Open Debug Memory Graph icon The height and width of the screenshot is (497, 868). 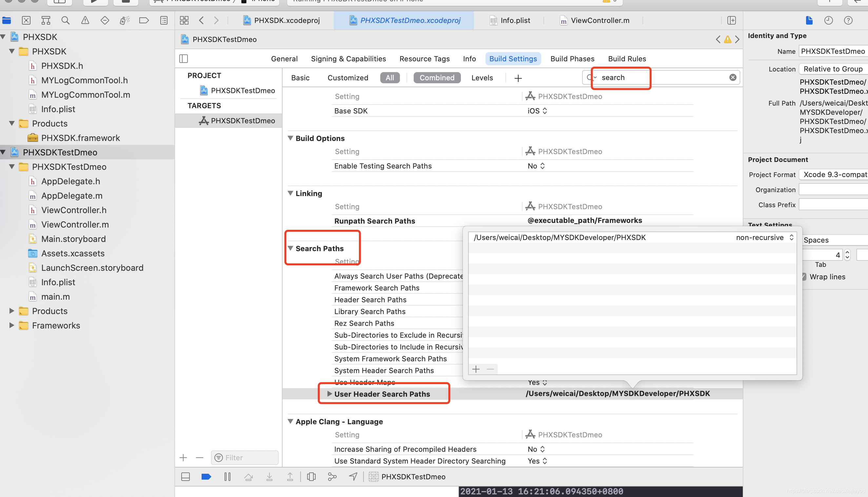(x=332, y=477)
